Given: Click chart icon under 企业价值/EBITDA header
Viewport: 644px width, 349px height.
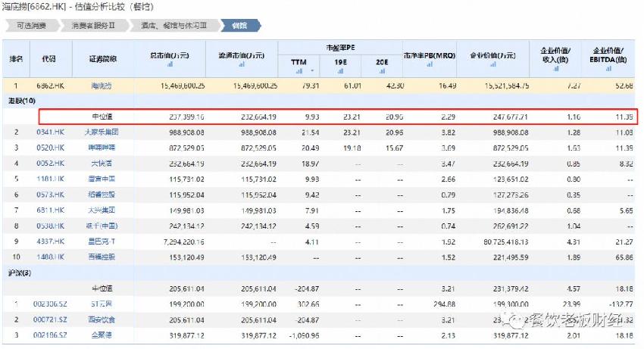Looking at the screenshot, I should pos(608,69).
